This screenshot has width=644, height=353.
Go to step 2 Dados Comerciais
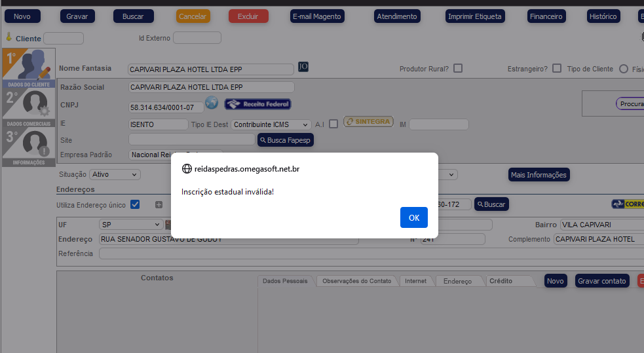point(28,107)
